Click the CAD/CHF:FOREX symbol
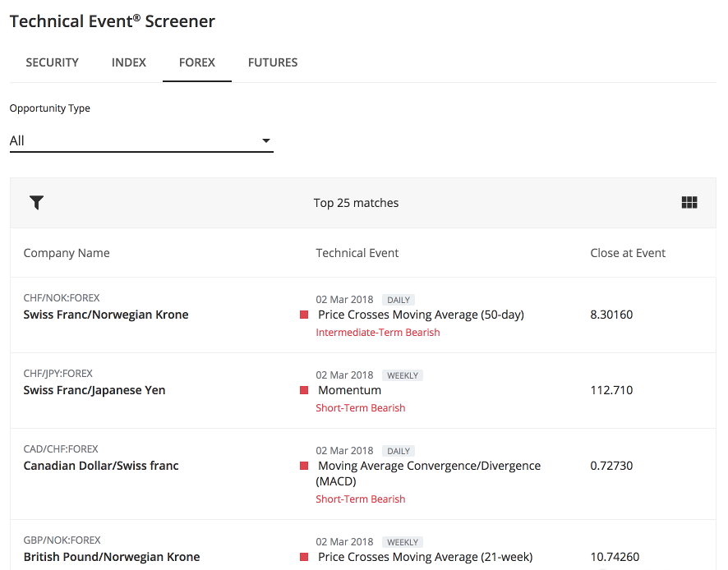Viewport: 728px width, 570px height. click(61, 449)
